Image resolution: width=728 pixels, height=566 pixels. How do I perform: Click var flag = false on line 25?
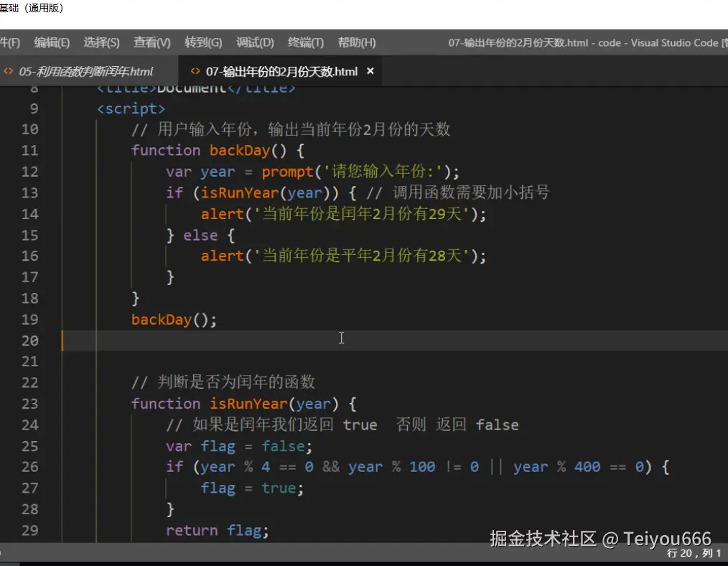pos(239,446)
